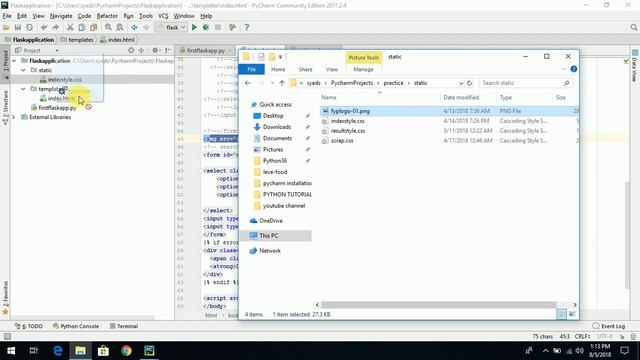Click the Cut scissors icon
Viewport: 640px width, 360px height.
[x=70, y=27]
